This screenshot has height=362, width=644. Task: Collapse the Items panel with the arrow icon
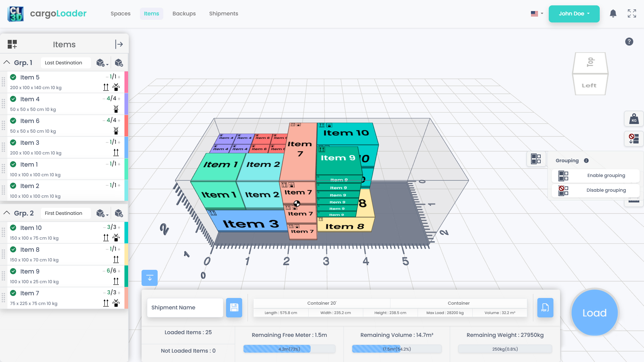(119, 44)
